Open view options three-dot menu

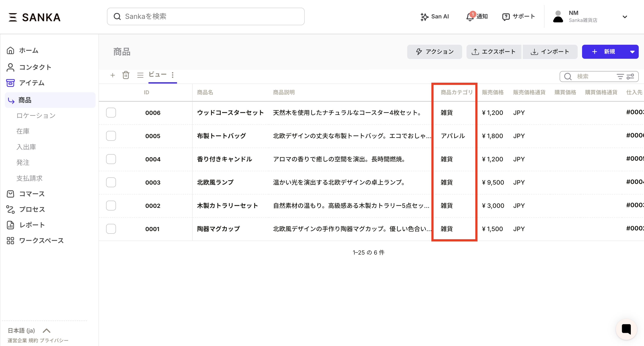(172, 75)
